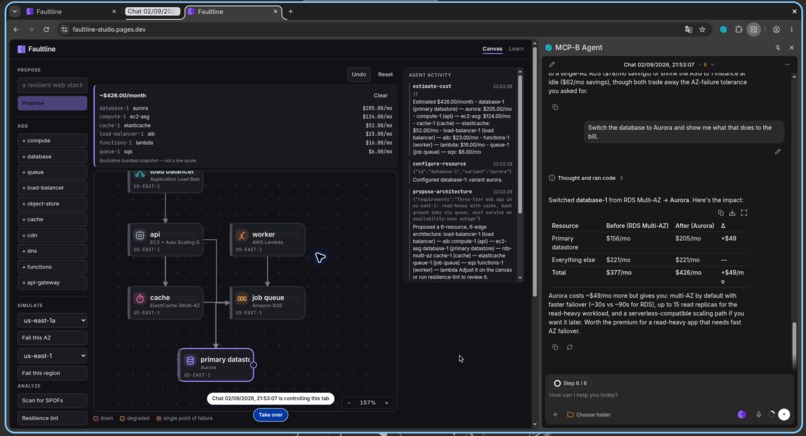Open the browser tab search dropdown
The image size is (806, 436).
point(15,11)
